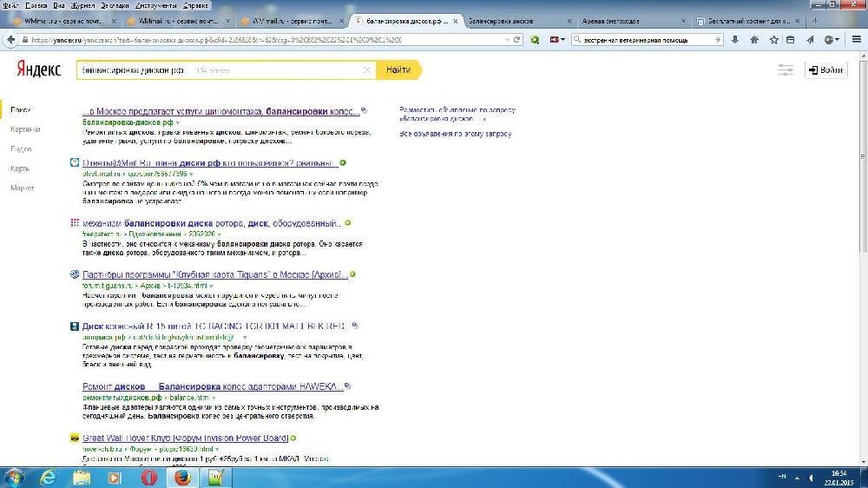This screenshot has height=488, width=868.
Task: Select Картинки in Yandex sidebar
Action: pos(25,129)
